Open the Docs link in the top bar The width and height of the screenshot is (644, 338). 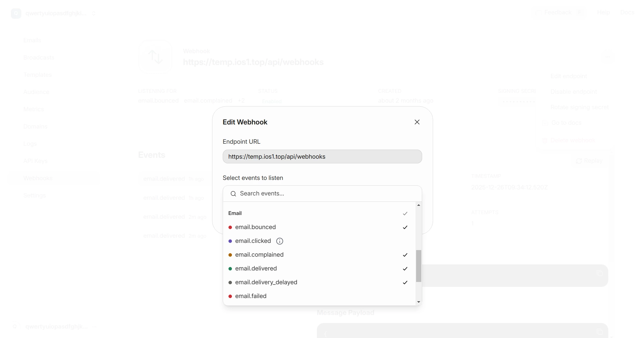coord(628,12)
